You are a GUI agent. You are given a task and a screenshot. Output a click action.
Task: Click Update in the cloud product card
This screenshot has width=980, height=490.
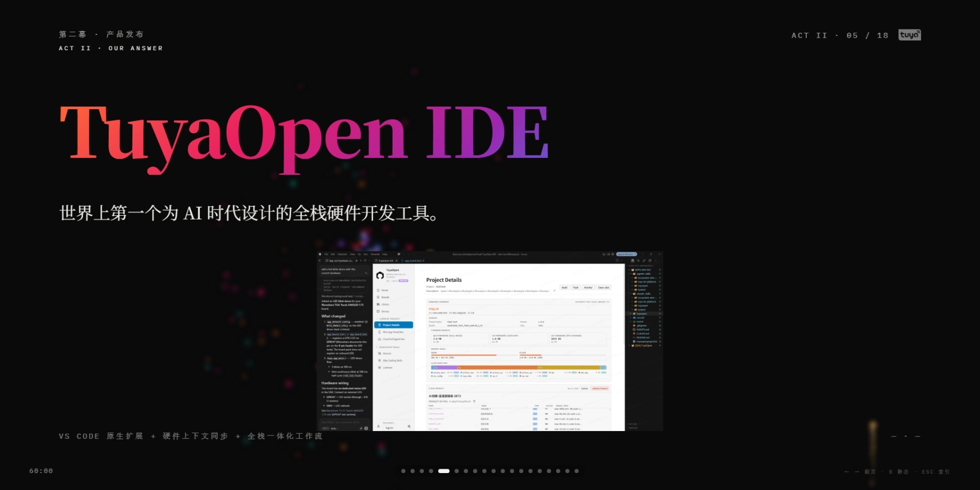[585, 388]
